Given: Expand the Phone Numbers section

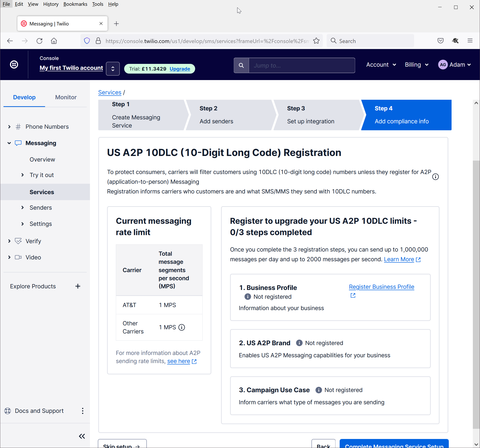Looking at the screenshot, I should 9,127.
